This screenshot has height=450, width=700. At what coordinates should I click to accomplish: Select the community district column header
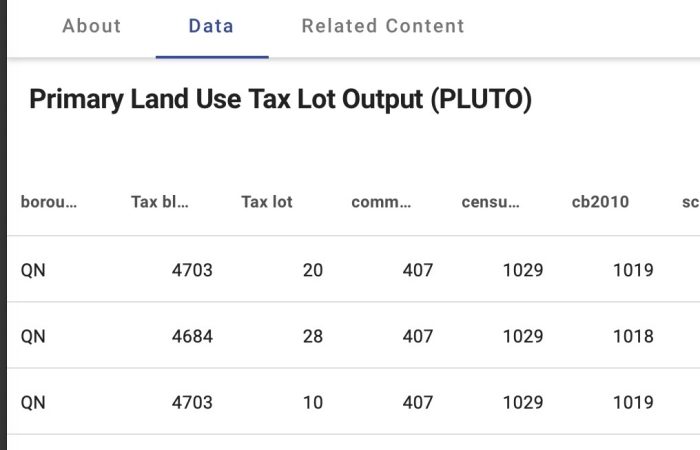[381, 202]
